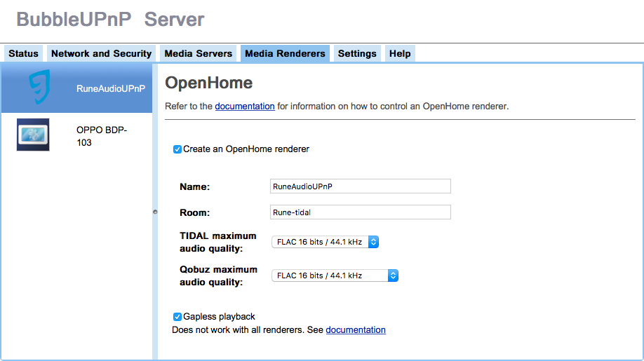Click the BubbleUPnP Server title
The image size is (644, 361).
(x=110, y=20)
